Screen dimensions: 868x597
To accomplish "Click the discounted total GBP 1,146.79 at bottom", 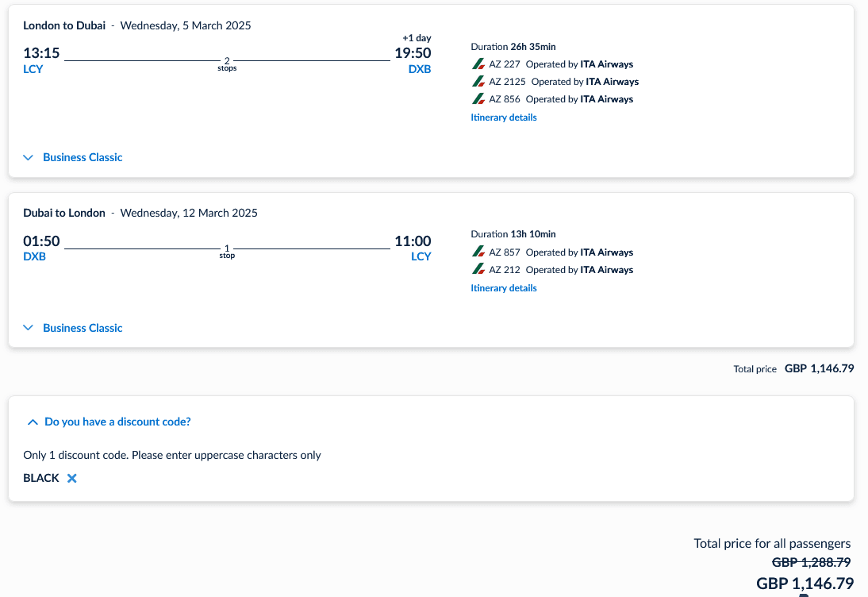I will (x=805, y=584).
